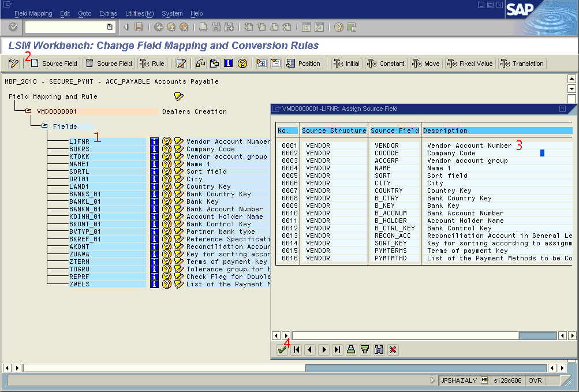Delete the selected Source Field
The height and width of the screenshot is (392, 579).
109,63
